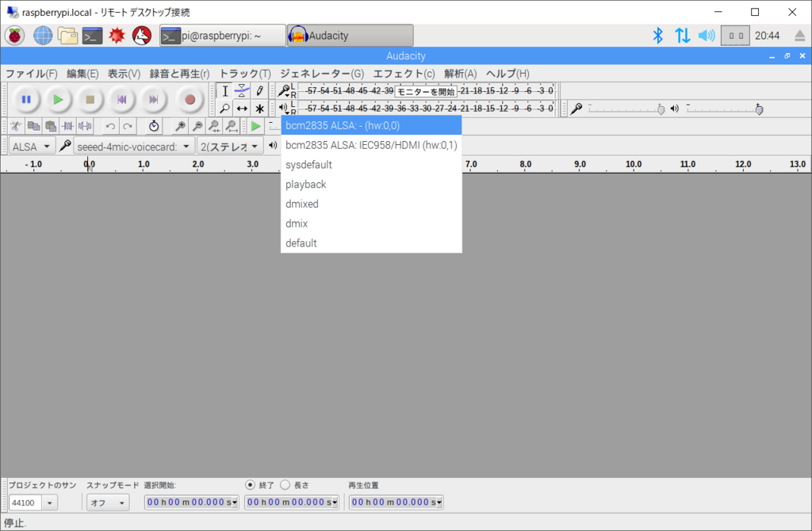
Task: Click the Bluetooth tray icon
Action: pos(657,36)
